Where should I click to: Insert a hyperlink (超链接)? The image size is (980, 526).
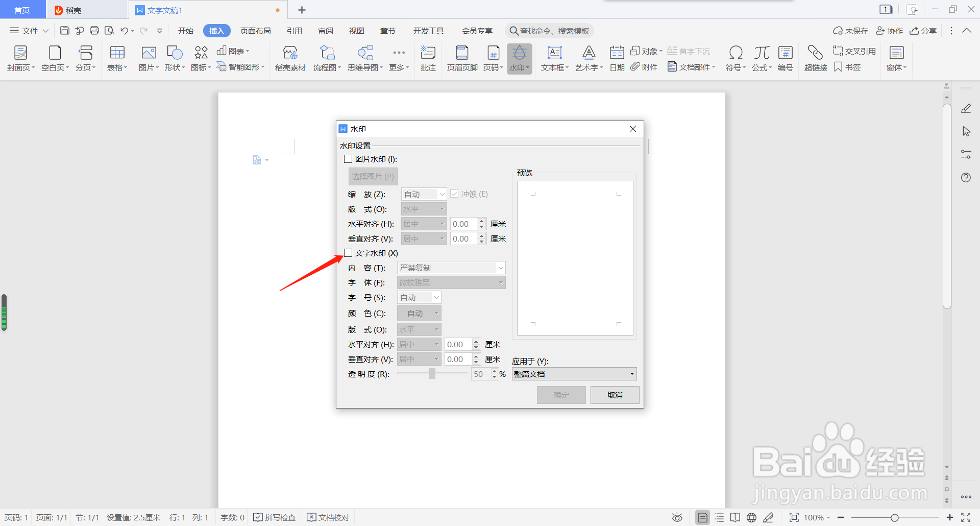coord(816,59)
